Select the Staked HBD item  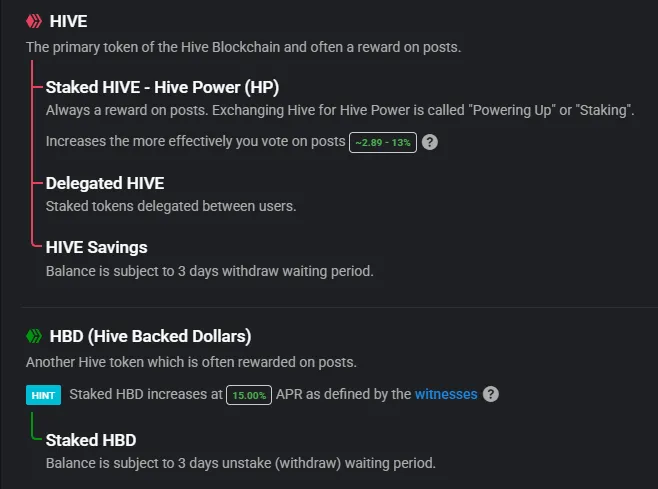(91, 440)
